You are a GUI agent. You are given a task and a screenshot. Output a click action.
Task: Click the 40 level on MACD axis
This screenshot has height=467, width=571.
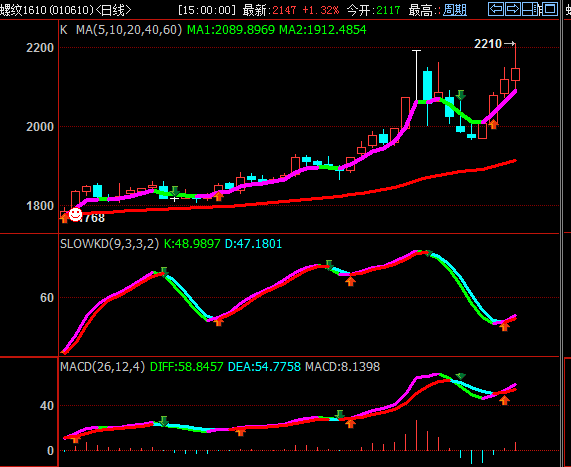click(x=47, y=405)
